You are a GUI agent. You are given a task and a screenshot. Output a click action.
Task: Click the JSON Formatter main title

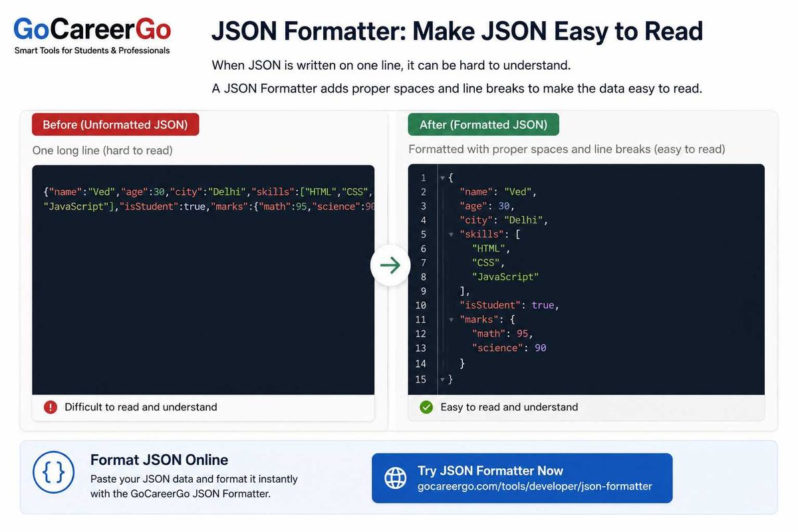(x=457, y=31)
